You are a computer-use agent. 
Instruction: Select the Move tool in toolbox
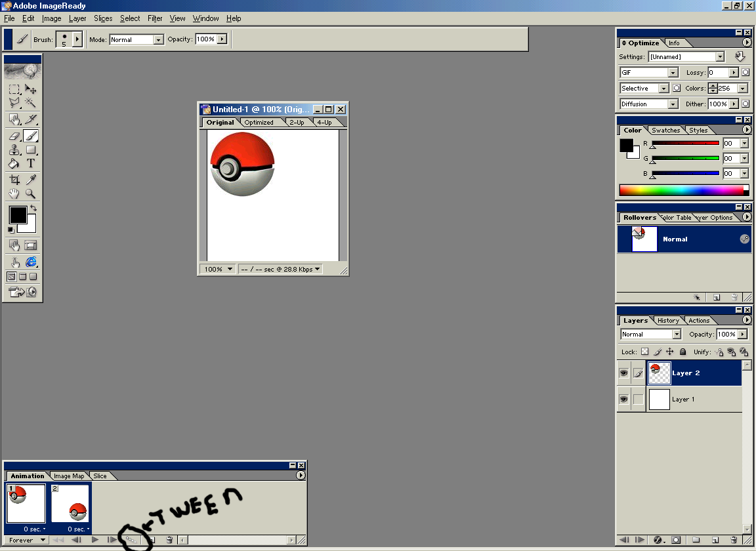pyautogui.click(x=30, y=89)
